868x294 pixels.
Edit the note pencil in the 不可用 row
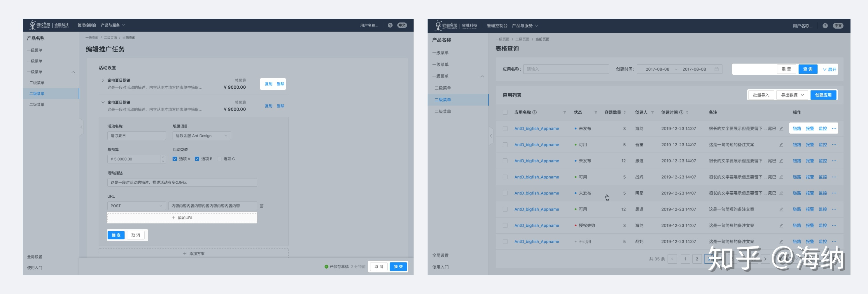(781, 242)
